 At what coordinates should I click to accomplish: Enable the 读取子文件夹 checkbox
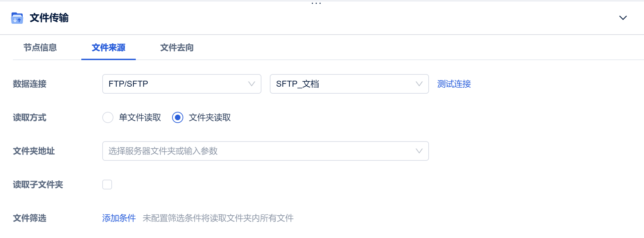click(107, 185)
